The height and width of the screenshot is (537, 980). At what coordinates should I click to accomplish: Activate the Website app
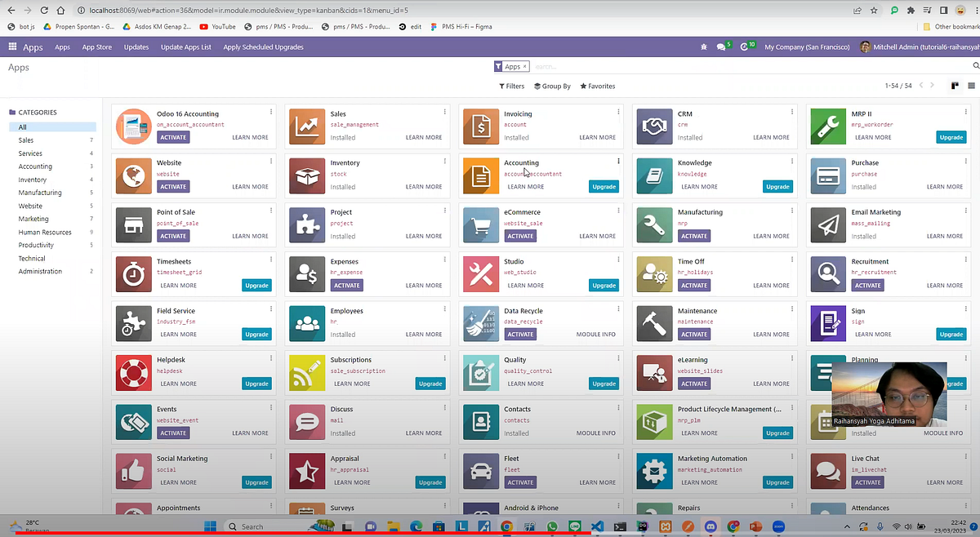(x=173, y=187)
